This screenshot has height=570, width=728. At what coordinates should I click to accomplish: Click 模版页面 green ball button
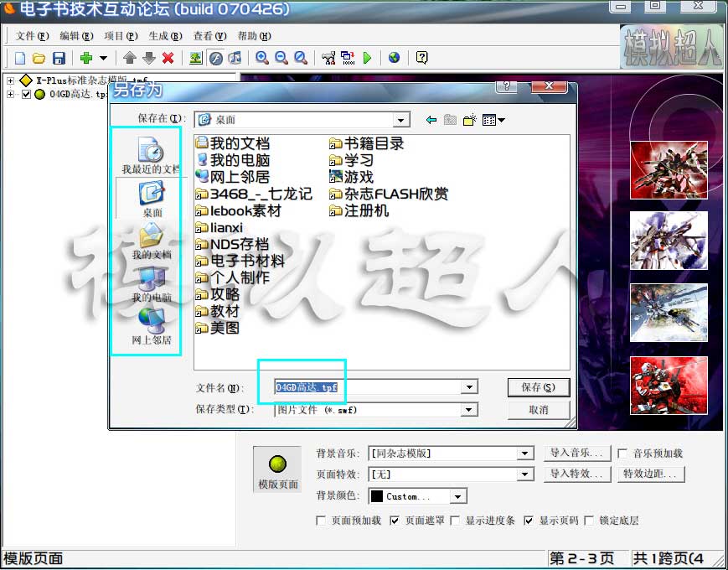(x=277, y=469)
